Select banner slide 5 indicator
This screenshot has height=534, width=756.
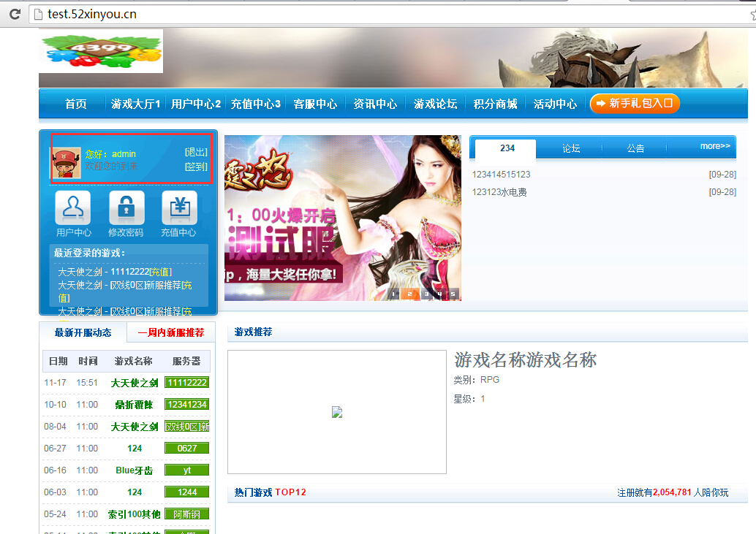pos(453,294)
